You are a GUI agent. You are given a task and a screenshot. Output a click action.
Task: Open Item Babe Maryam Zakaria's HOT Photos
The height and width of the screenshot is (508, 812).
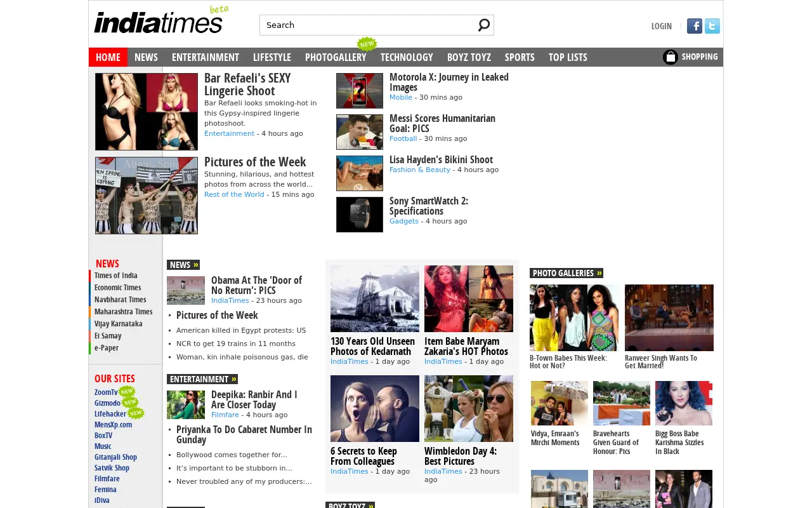[x=466, y=346]
